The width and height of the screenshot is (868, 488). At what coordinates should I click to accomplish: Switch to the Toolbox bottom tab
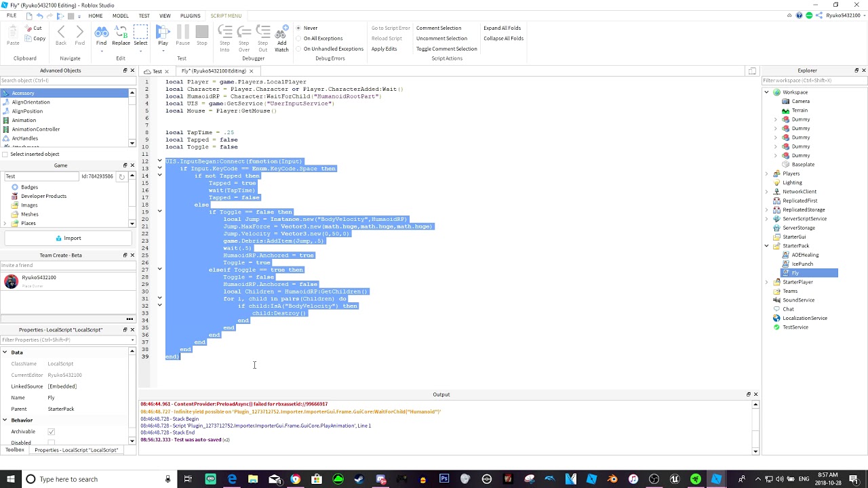(14, 450)
